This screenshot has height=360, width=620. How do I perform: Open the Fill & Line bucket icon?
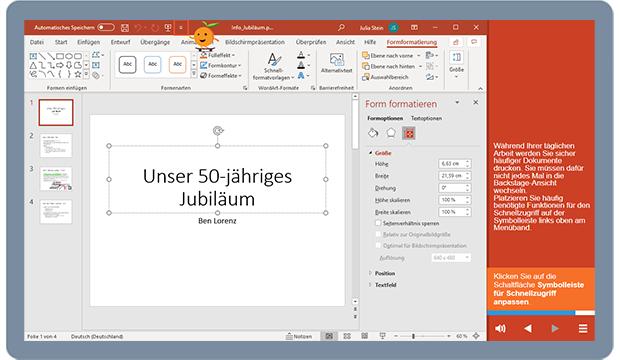click(373, 133)
